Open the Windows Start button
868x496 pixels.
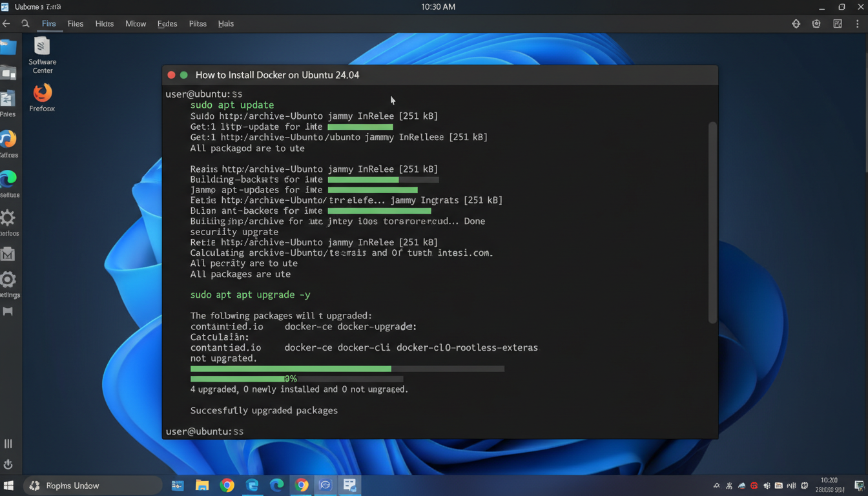pyautogui.click(x=9, y=485)
